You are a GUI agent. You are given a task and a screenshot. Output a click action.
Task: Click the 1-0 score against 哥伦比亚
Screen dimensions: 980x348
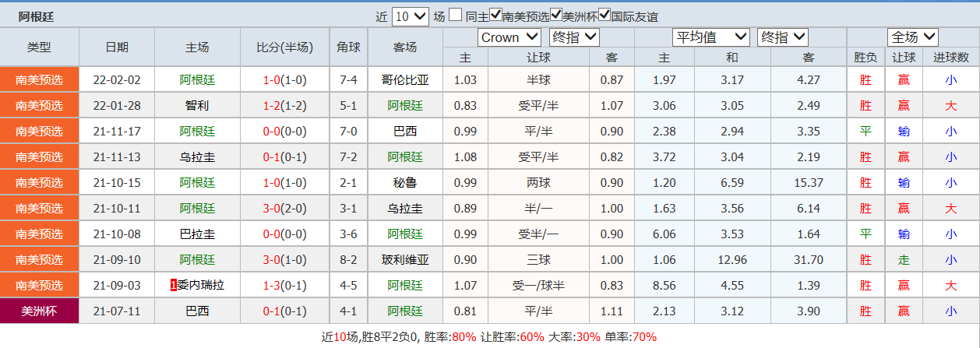click(271, 79)
